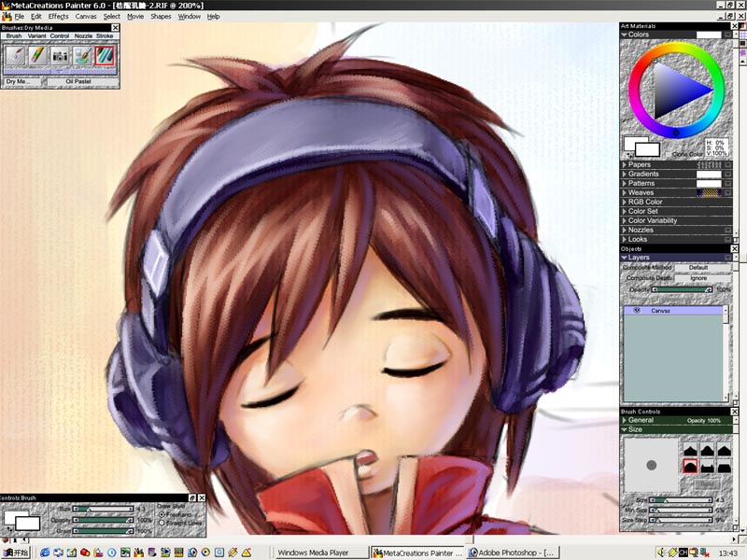
Task: Expand the Papers section
Action: [625, 165]
